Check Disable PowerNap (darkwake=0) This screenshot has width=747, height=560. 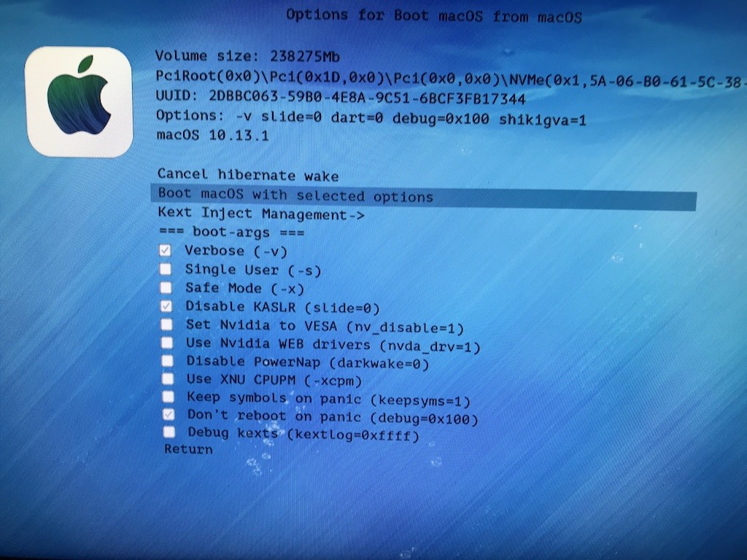pos(167,360)
